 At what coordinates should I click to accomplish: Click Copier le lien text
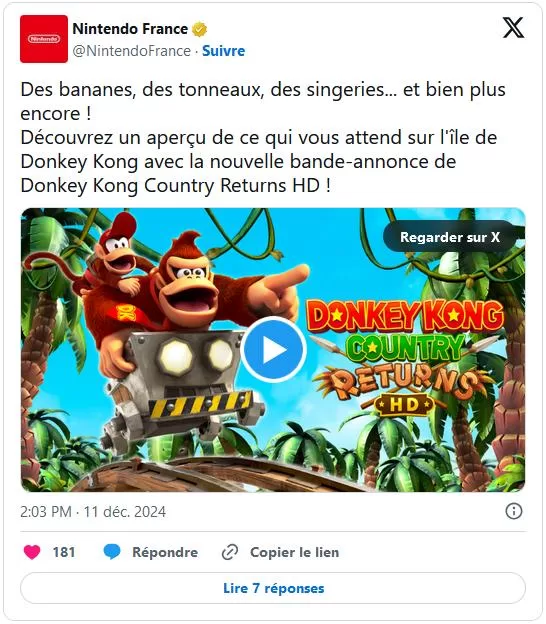pos(294,552)
